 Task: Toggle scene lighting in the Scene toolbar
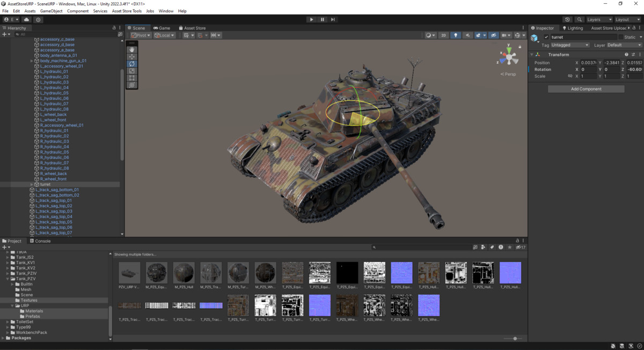(456, 35)
